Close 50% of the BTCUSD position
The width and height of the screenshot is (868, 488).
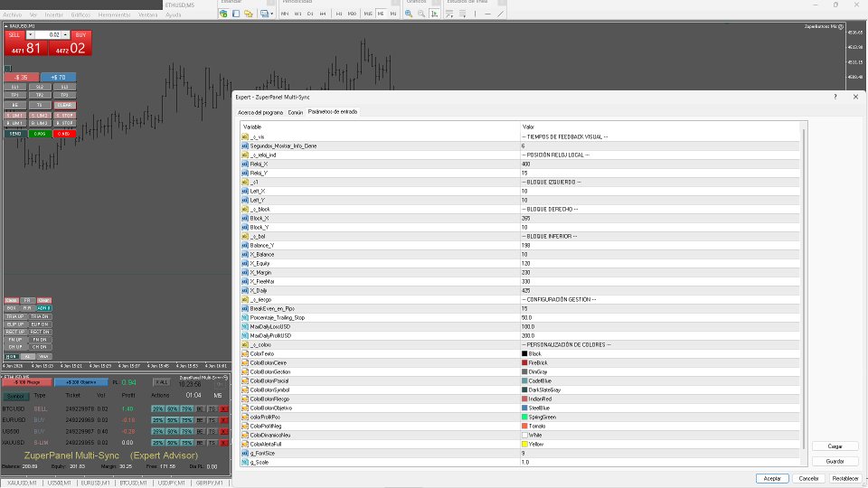pos(172,408)
